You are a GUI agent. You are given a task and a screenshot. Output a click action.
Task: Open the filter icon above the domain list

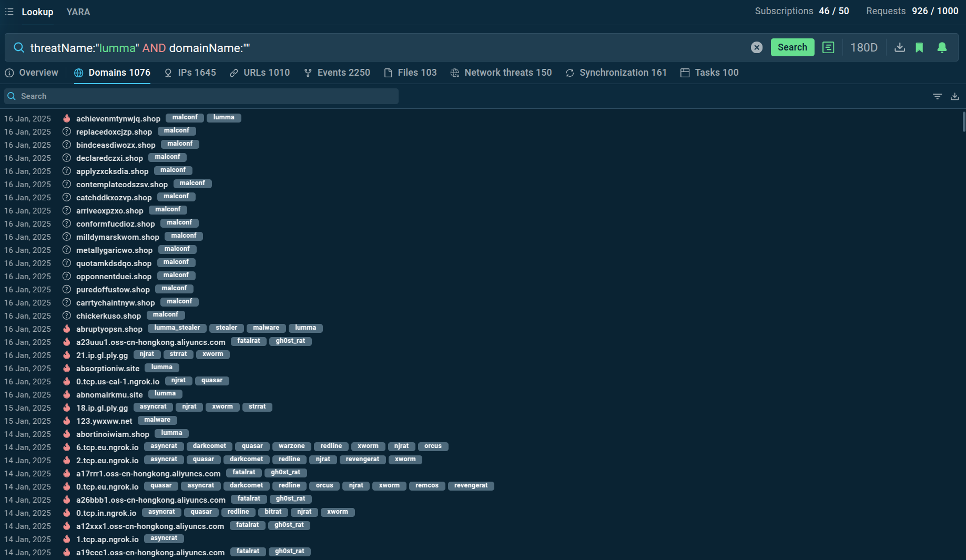[x=937, y=96]
